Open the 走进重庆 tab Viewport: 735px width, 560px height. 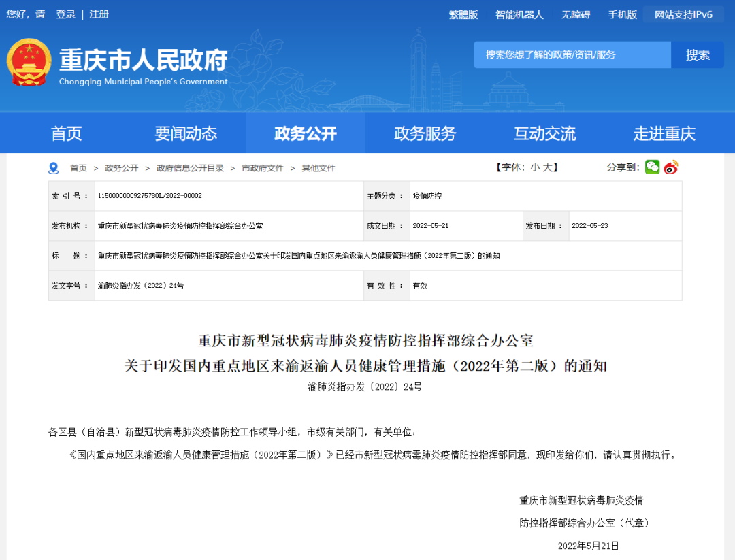click(664, 133)
